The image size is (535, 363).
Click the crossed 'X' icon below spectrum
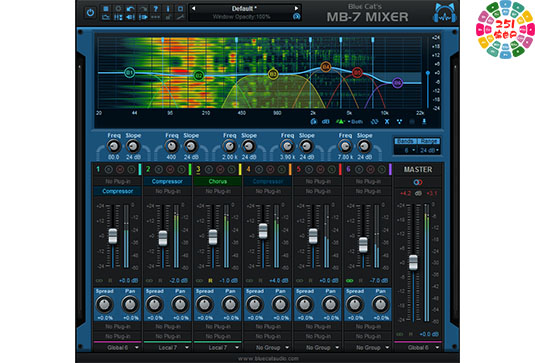(387, 121)
